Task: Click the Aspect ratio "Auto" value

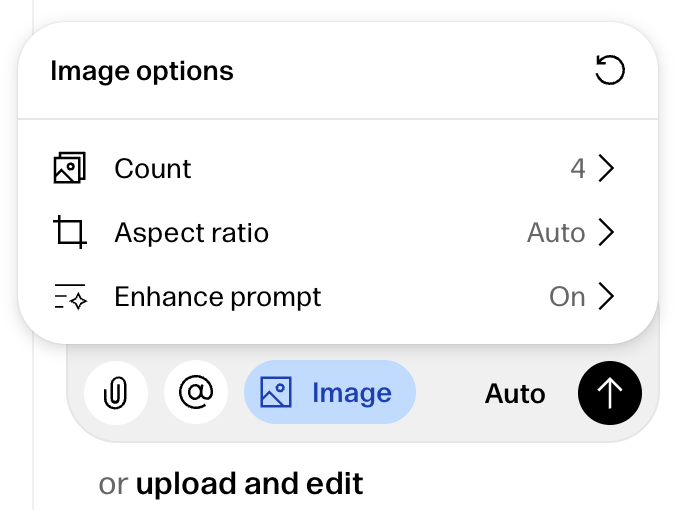Action: 556,233
